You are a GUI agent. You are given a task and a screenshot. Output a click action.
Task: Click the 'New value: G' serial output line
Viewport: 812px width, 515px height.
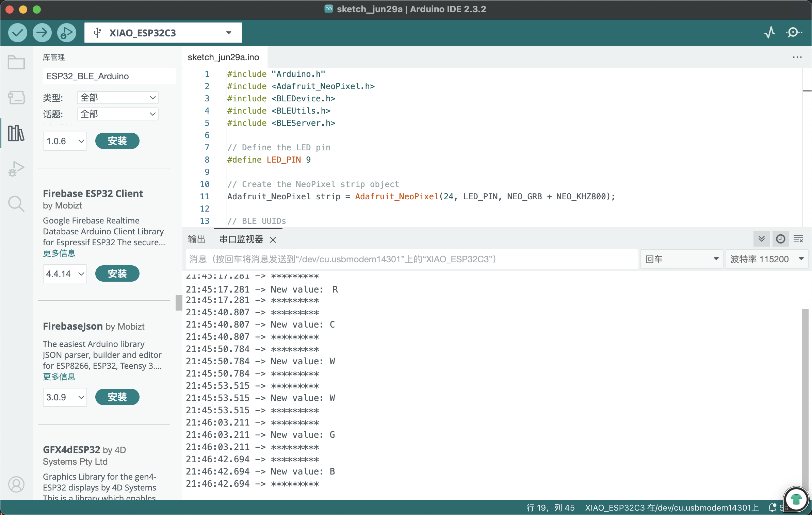[260, 435]
